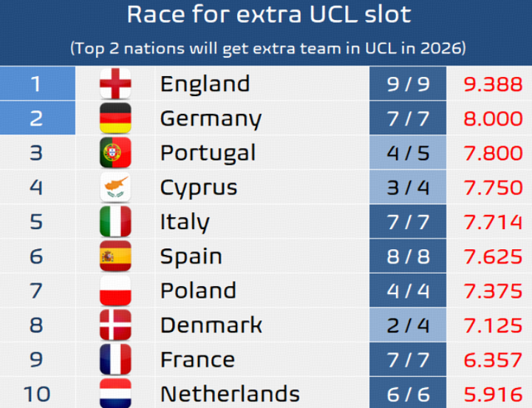Click Netherlands' 5.916 coefficient score
Viewport: 532px width, 408px height.
coord(493,394)
